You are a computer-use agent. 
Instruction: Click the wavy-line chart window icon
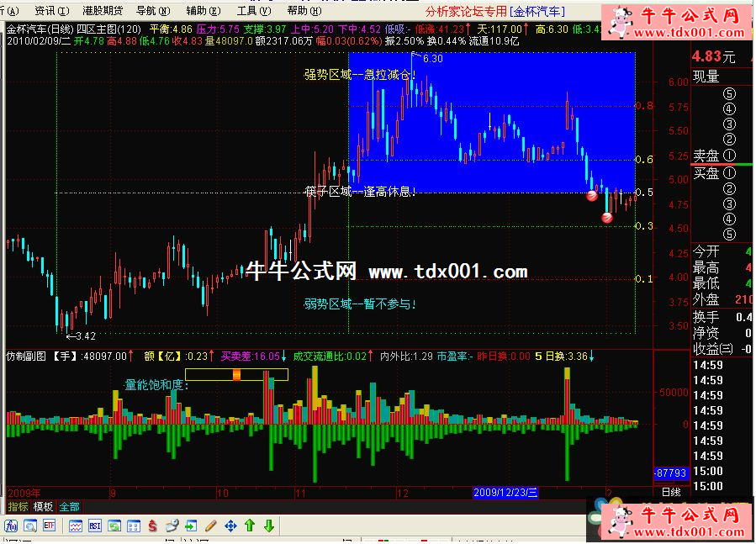click(x=75, y=526)
